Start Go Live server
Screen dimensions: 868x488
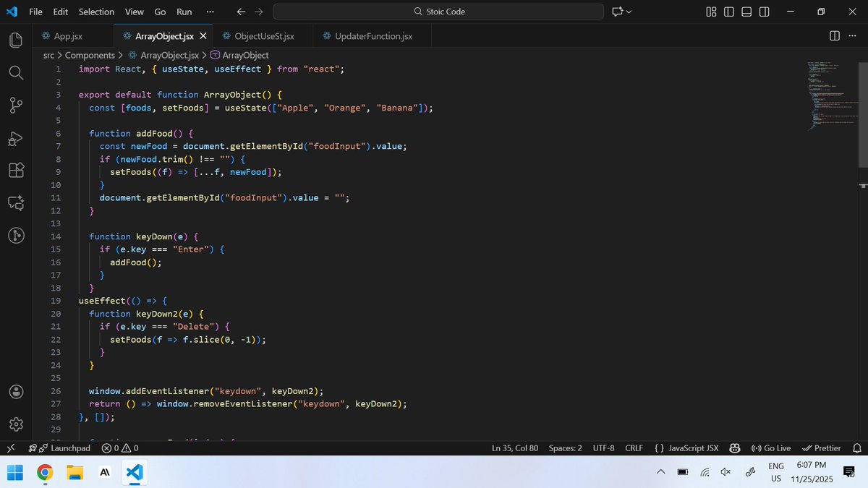click(771, 448)
